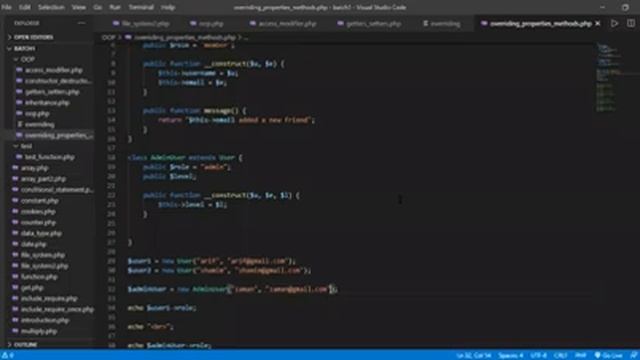Change indentation via Spaces: 4
This screenshot has height=360, width=640.
(510, 356)
